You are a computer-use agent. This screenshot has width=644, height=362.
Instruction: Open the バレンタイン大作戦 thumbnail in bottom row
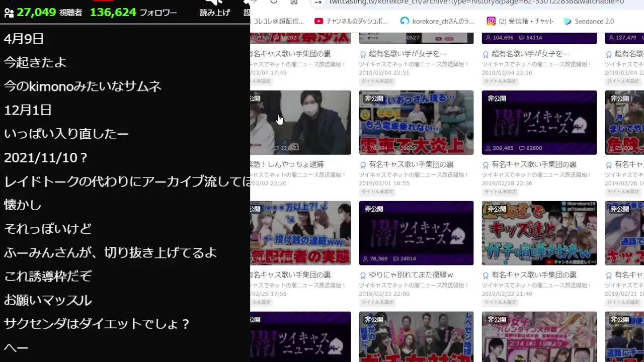[539, 337]
